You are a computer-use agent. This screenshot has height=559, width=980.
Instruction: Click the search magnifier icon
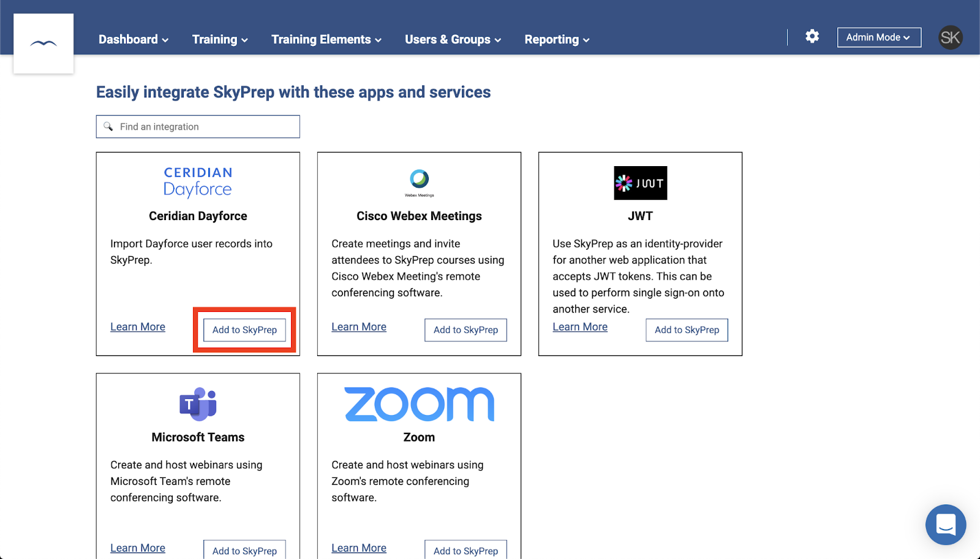coord(108,126)
